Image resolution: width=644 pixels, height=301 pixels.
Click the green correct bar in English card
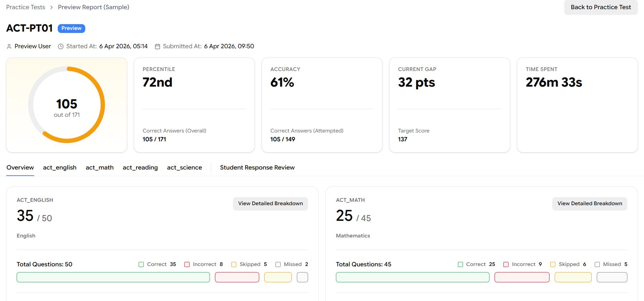(x=113, y=277)
